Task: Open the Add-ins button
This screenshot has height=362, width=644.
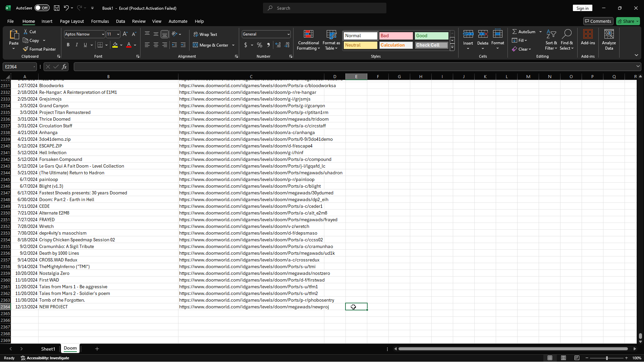Action: click(x=588, y=37)
